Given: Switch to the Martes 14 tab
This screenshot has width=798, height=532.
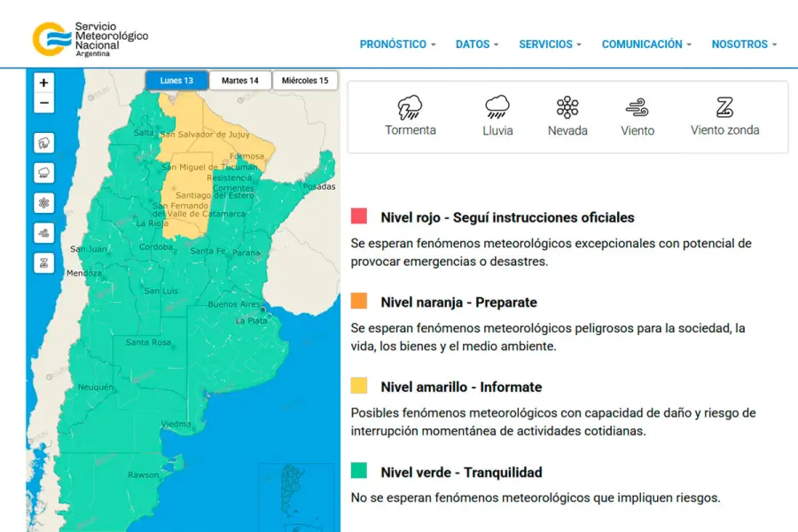Looking at the screenshot, I should coord(240,81).
